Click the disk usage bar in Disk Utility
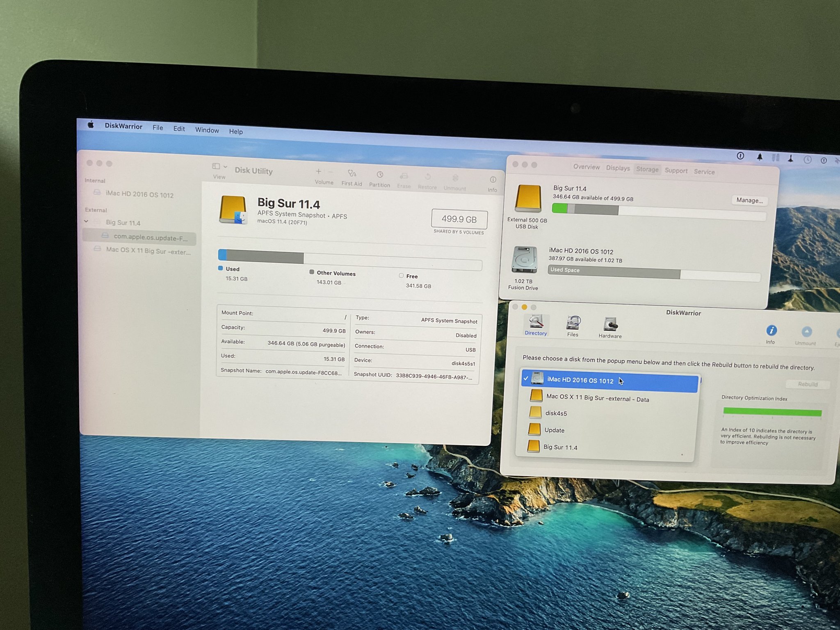Viewport: 840px width, 630px height. tap(350, 260)
